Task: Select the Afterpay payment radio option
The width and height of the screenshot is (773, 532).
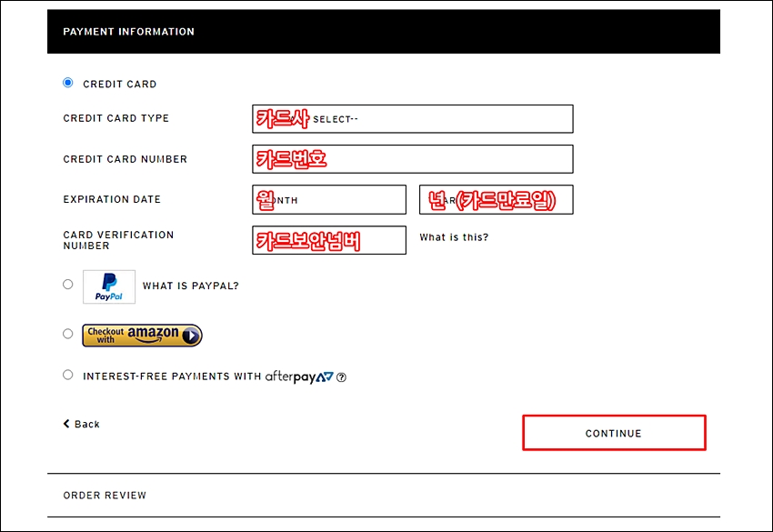Action: (68, 376)
